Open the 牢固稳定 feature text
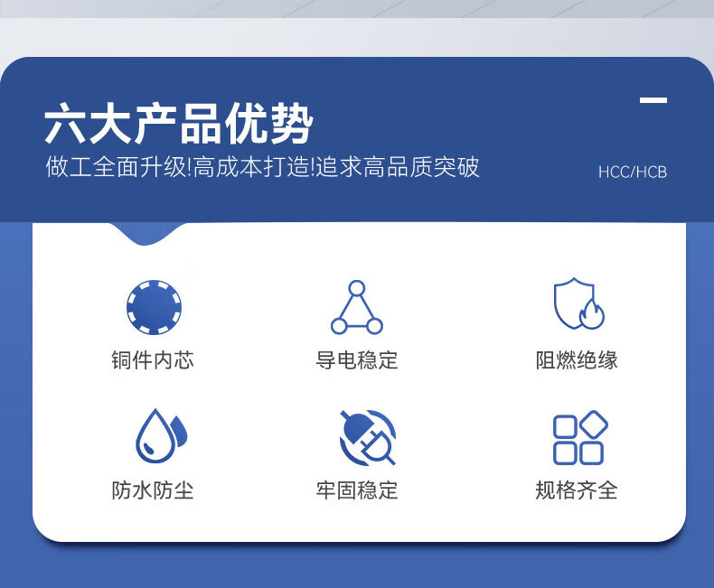 pyautogui.click(x=357, y=490)
